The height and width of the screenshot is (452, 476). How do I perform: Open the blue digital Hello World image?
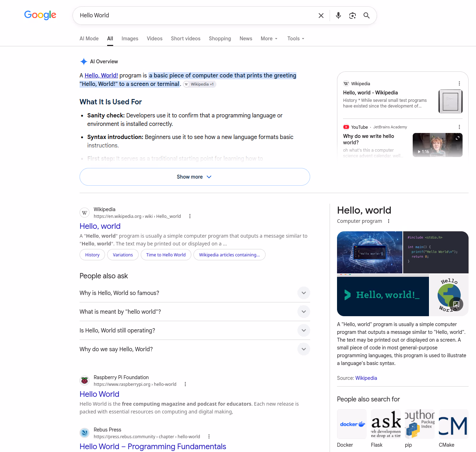(x=370, y=252)
